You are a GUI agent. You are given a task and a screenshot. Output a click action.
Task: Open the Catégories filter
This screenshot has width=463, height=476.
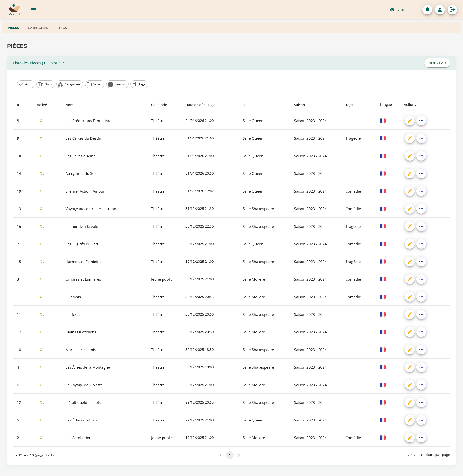tap(70, 84)
